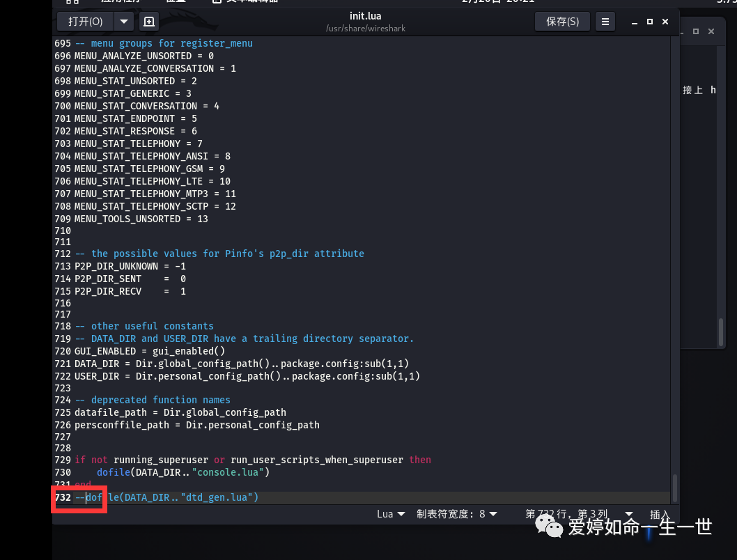Click the line MENU_ANALYZE_UNSORTED = 0
Screen dimensions: 737x560
coord(144,56)
